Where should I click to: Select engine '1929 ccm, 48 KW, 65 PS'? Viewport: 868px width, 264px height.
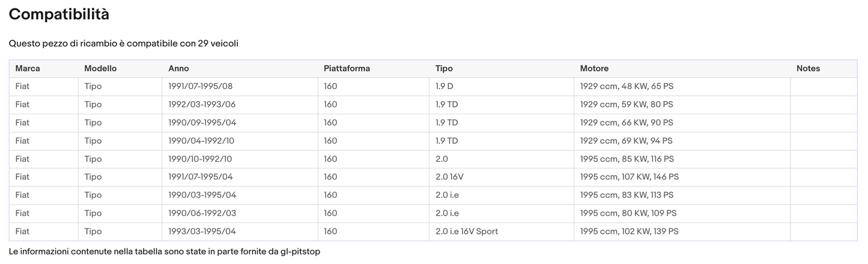coord(627,87)
